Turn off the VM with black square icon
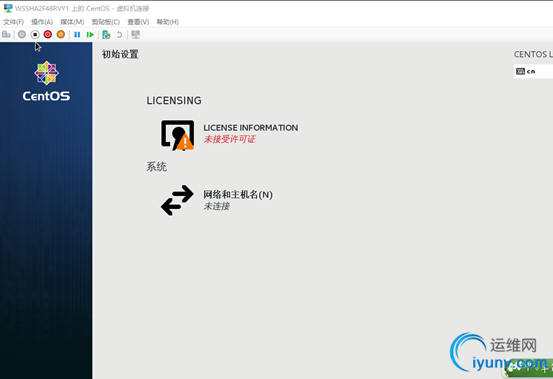The height and width of the screenshot is (379, 553). point(35,34)
